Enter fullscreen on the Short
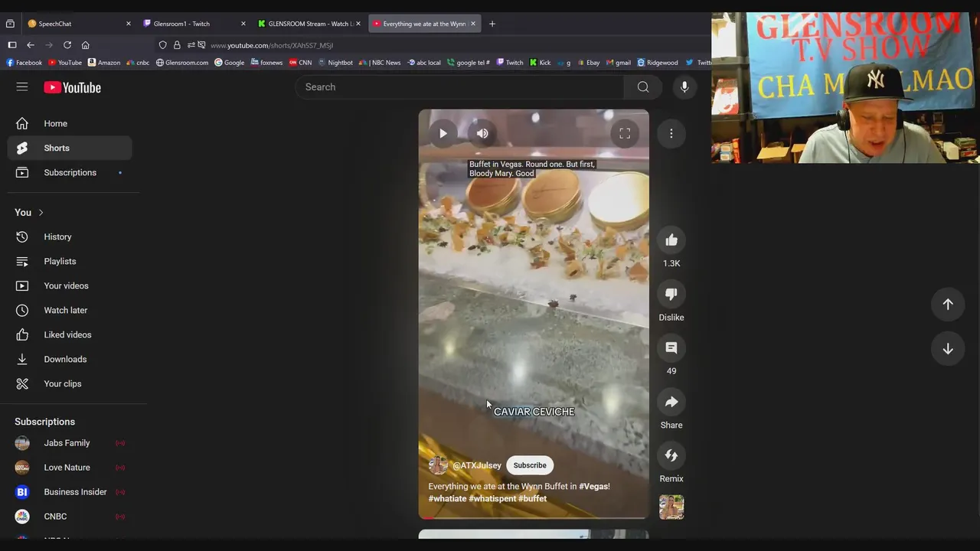The image size is (980, 551). [x=625, y=134]
